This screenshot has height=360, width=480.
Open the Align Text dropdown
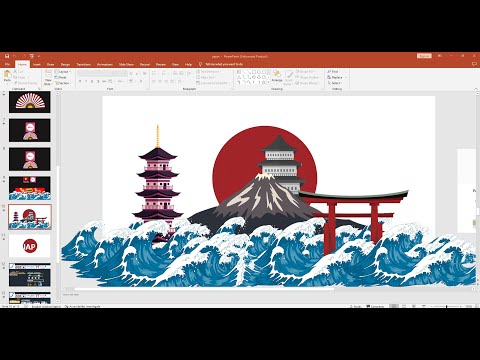(x=207, y=77)
